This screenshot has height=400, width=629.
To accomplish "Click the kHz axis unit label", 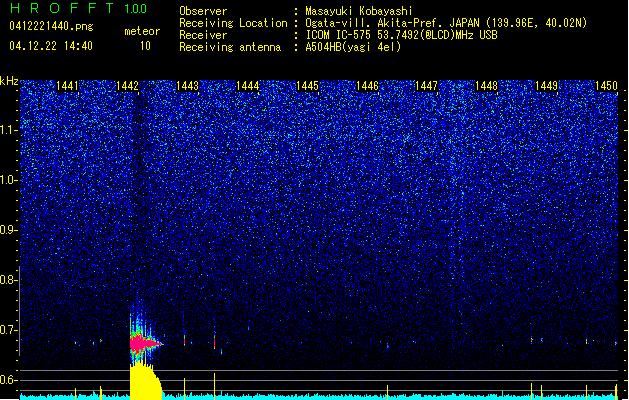I will tap(9, 81).
